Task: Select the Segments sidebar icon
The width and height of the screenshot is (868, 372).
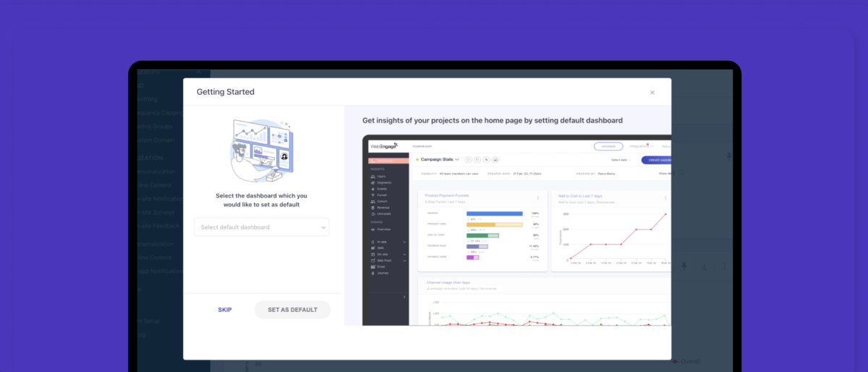Action: click(373, 183)
